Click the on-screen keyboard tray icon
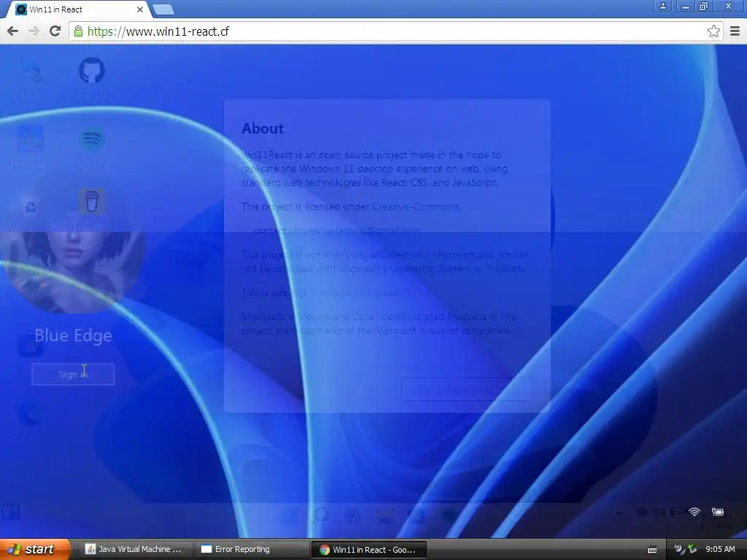The height and width of the screenshot is (560, 747). coord(652,550)
